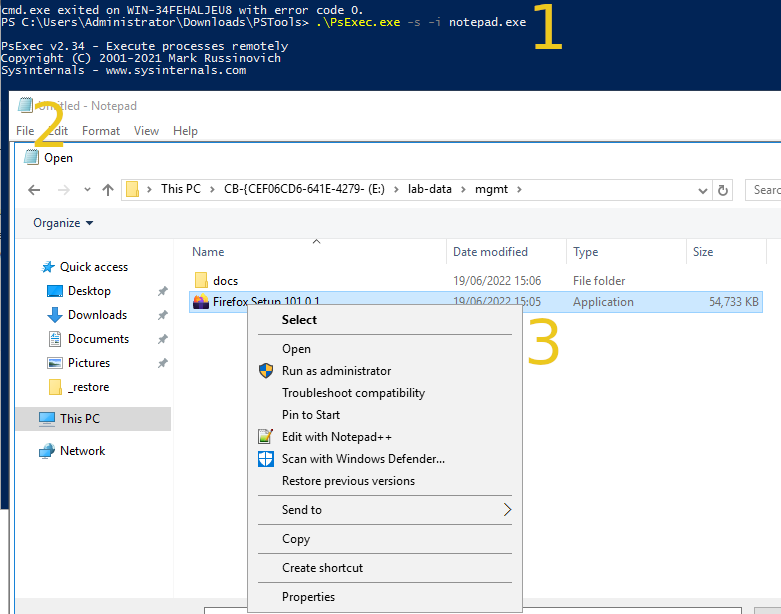Click the Forward arrow in Open dialog
781x614 pixels.
pyautogui.click(x=64, y=190)
